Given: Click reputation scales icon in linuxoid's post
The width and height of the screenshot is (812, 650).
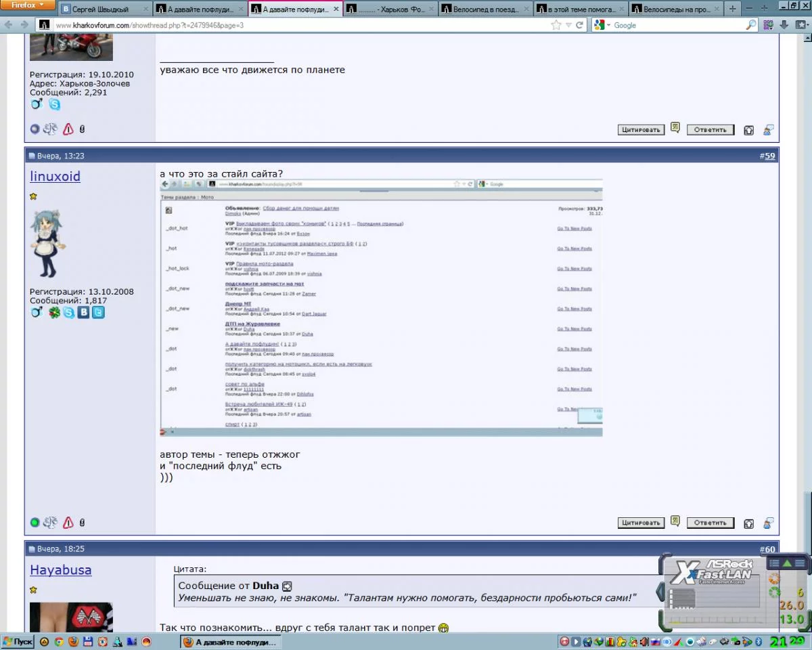Looking at the screenshot, I should pyautogui.click(x=51, y=523).
